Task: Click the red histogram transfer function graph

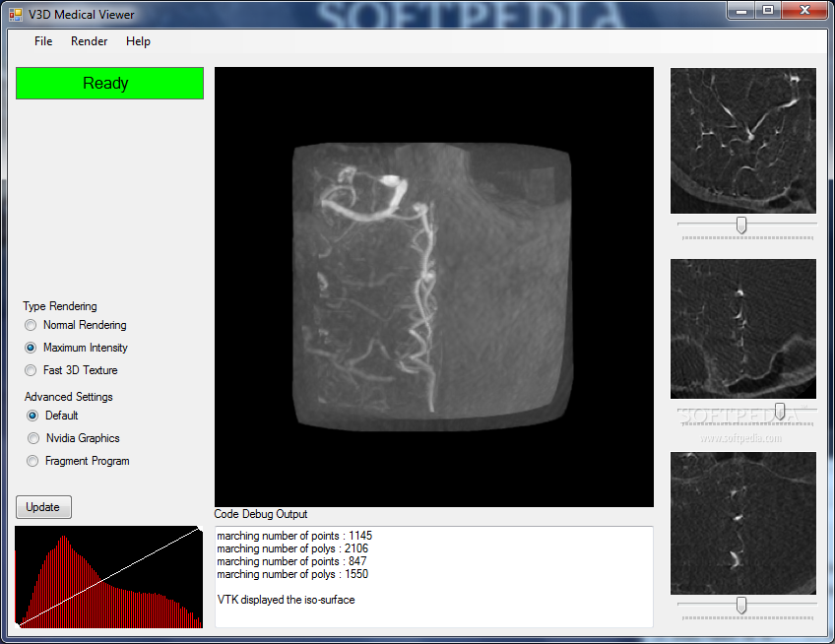Action: (108, 577)
